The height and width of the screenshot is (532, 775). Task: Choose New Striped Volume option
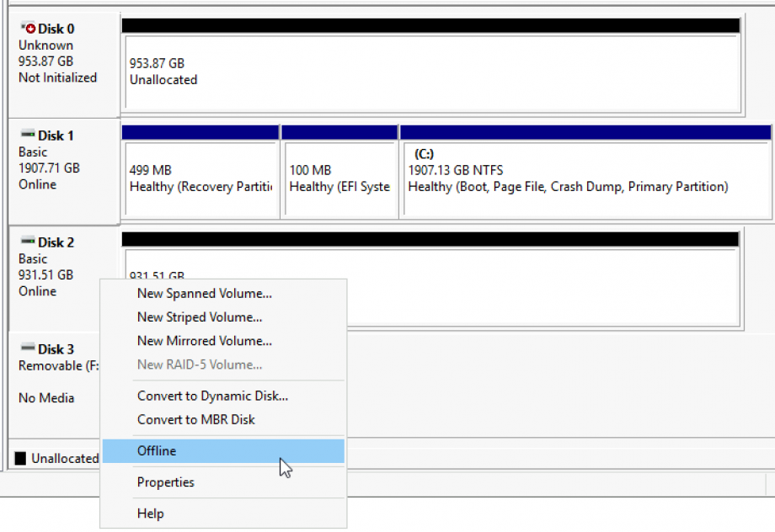click(x=200, y=317)
